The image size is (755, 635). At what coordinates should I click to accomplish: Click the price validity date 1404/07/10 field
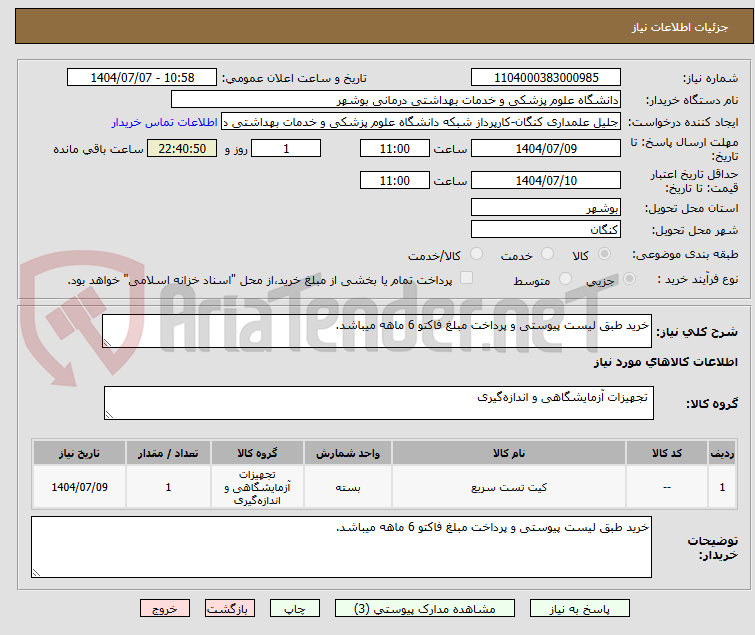pos(546,180)
